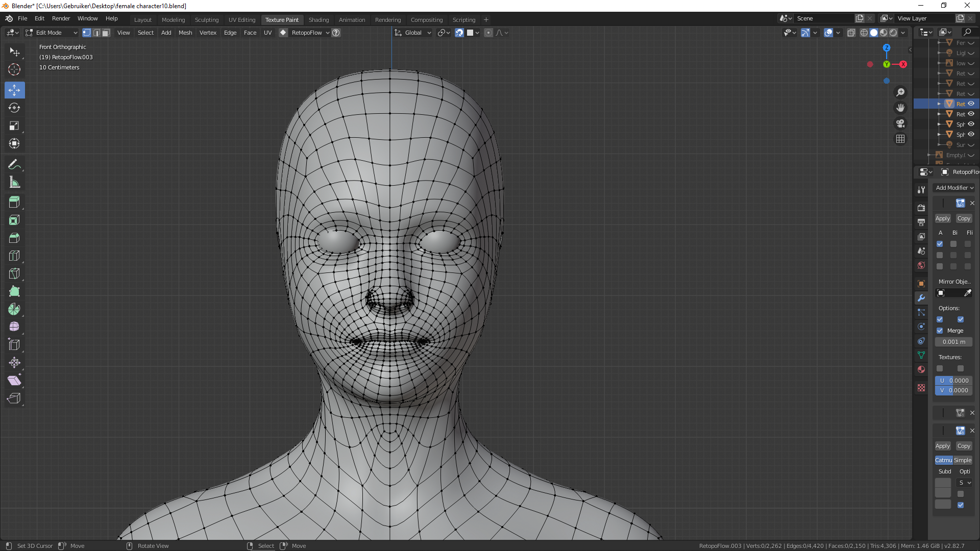Switch to the UV Editing workspace tab
980x551 pixels.
(x=241, y=20)
